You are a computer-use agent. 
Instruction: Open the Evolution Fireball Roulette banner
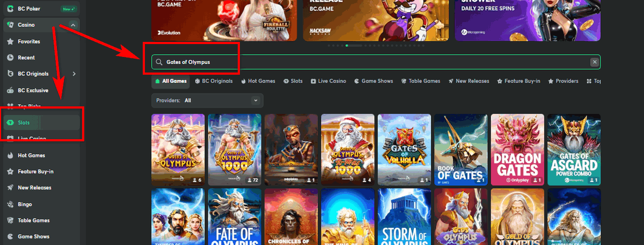pyautogui.click(x=224, y=20)
